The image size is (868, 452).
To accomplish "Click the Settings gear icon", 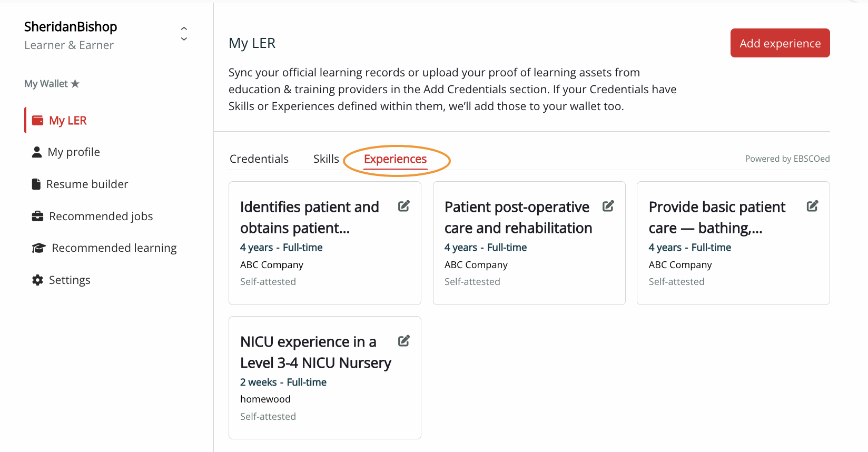I will tap(37, 280).
